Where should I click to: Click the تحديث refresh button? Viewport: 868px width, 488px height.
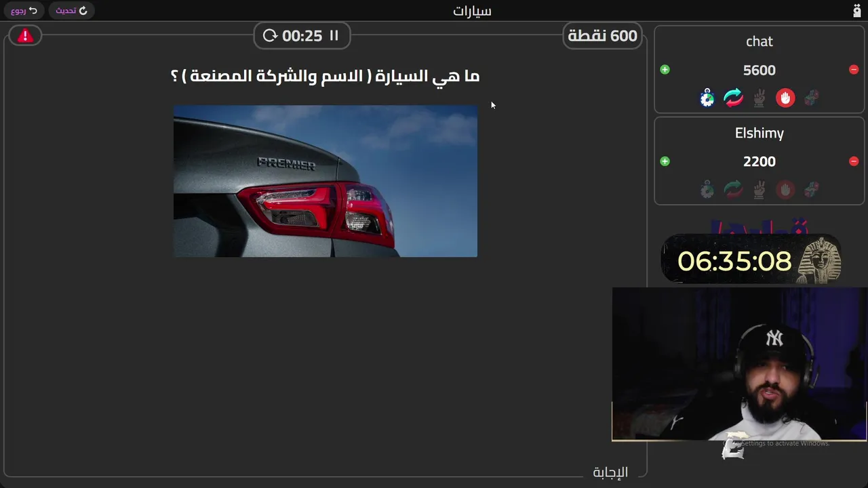pos(71,11)
